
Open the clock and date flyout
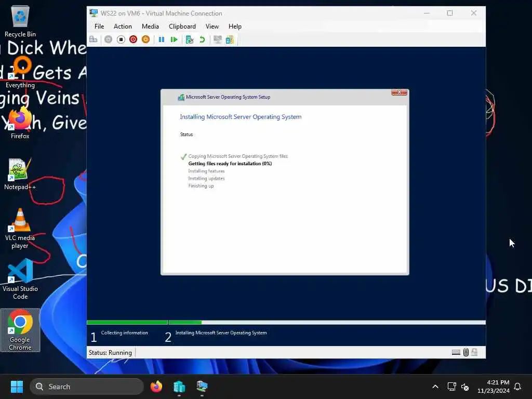(494, 387)
